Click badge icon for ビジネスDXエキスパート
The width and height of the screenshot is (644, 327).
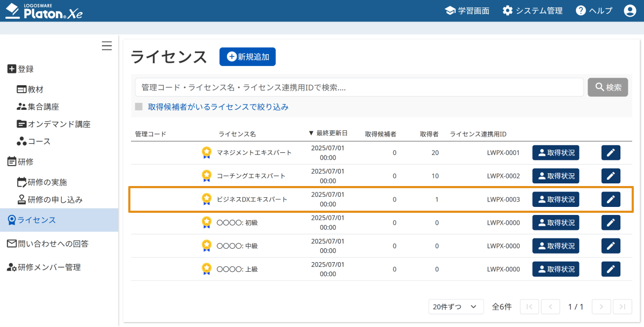point(207,199)
